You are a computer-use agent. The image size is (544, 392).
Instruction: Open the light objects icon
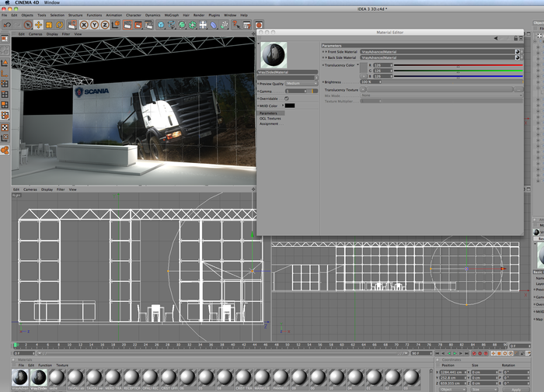pos(203,25)
